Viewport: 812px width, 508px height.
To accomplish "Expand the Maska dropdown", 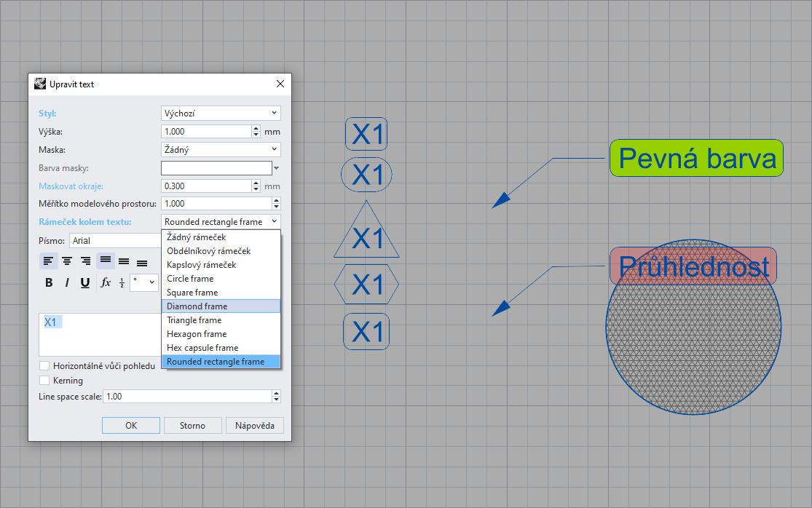I will 220,149.
